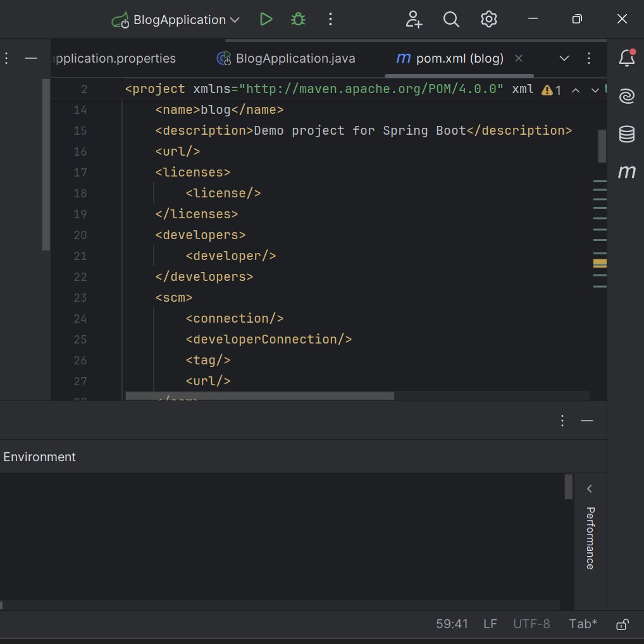This screenshot has width=644, height=644.
Task: Place cursor on </licenses> closing tag
Action: [197, 214]
